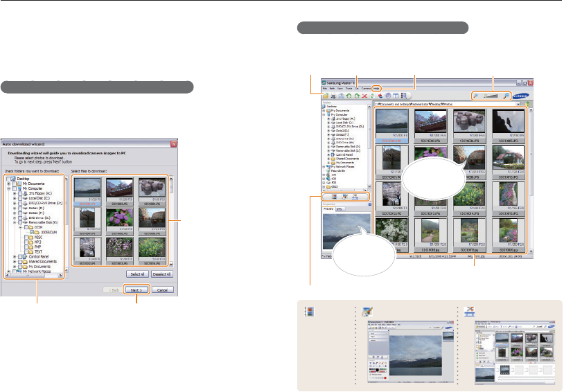
Task: Select the Viewer mode icon below folder tree
Action: [334, 197]
